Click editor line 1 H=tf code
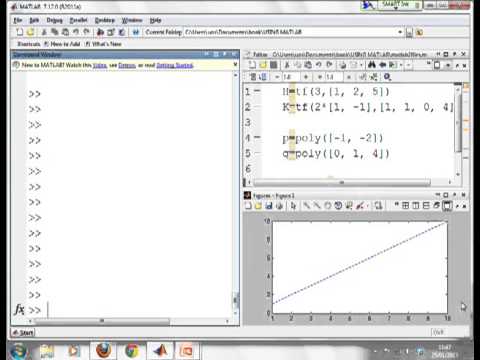480x360 pixels. (336, 92)
